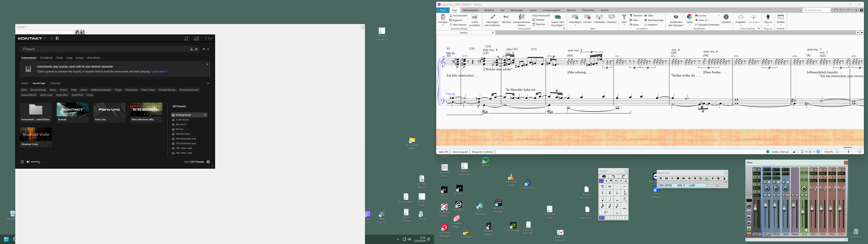Click fast forward in the Steuerung panel

click(684, 178)
